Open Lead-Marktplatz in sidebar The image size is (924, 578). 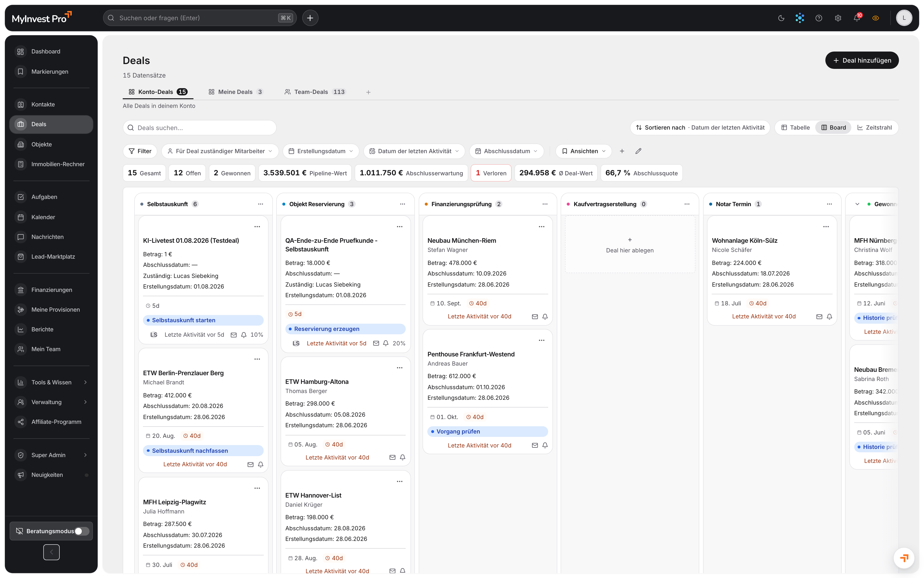click(x=51, y=256)
